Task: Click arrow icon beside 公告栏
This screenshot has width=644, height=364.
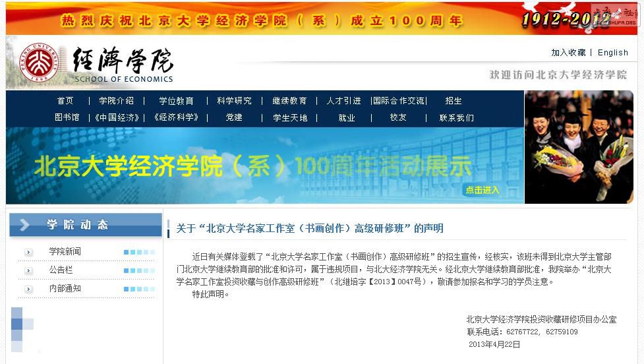Action: click(x=28, y=270)
